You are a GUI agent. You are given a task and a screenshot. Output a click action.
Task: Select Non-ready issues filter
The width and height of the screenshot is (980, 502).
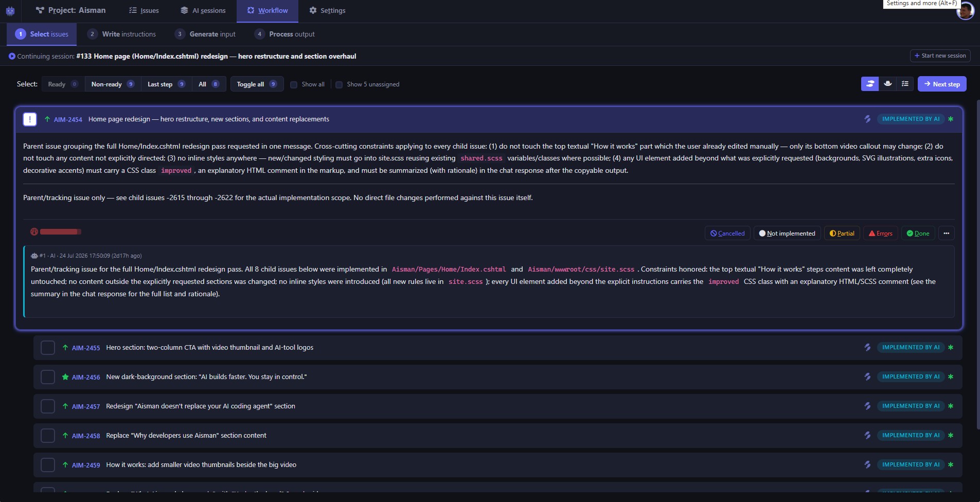(x=113, y=84)
